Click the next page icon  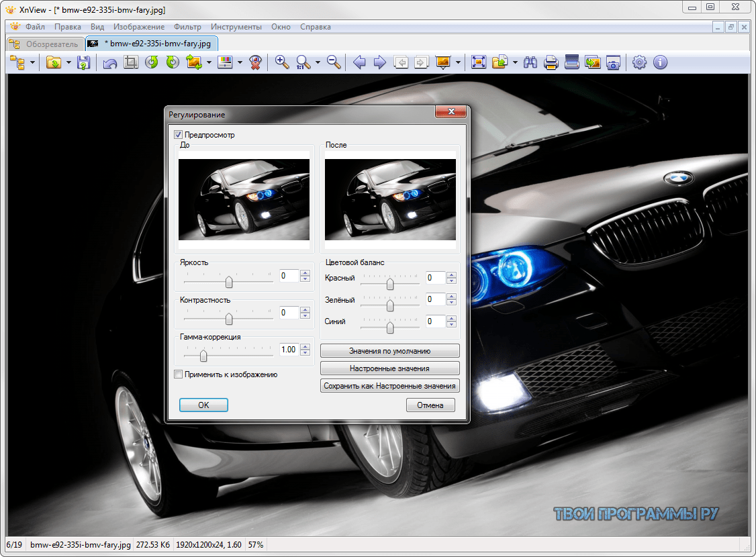click(x=422, y=62)
